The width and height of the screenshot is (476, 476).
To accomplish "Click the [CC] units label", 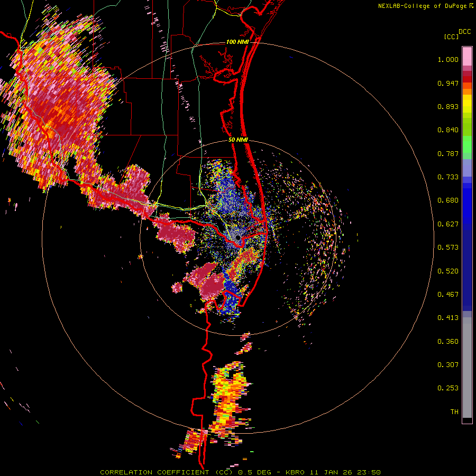I will point(451,36).
